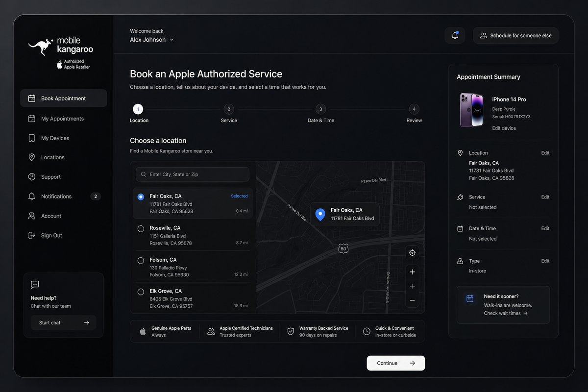Go to step 3 Date & Time

pyautogui.click(x=320, y=114)
